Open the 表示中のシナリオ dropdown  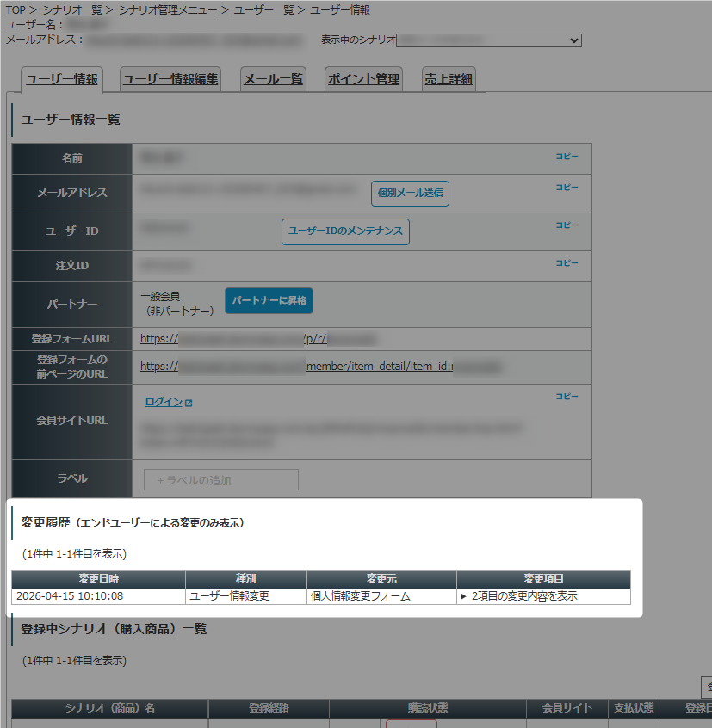tap(488, 40)
